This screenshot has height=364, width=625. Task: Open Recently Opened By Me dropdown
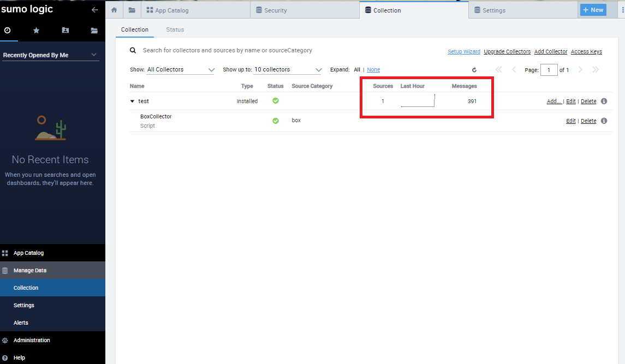click(x=50, y=55)
